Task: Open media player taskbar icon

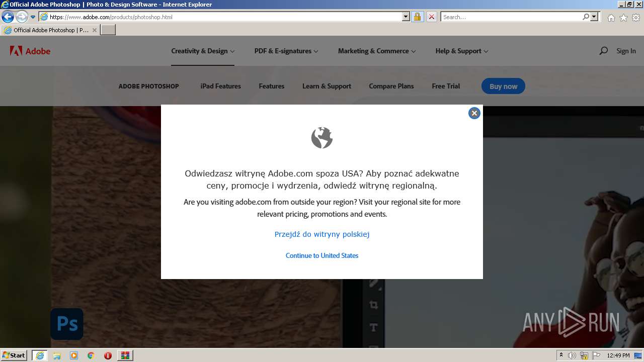Action: (74, 355)
